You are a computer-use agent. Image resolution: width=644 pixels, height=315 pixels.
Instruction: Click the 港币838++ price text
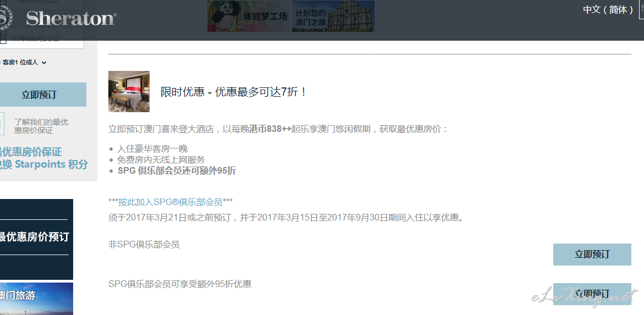270,129
